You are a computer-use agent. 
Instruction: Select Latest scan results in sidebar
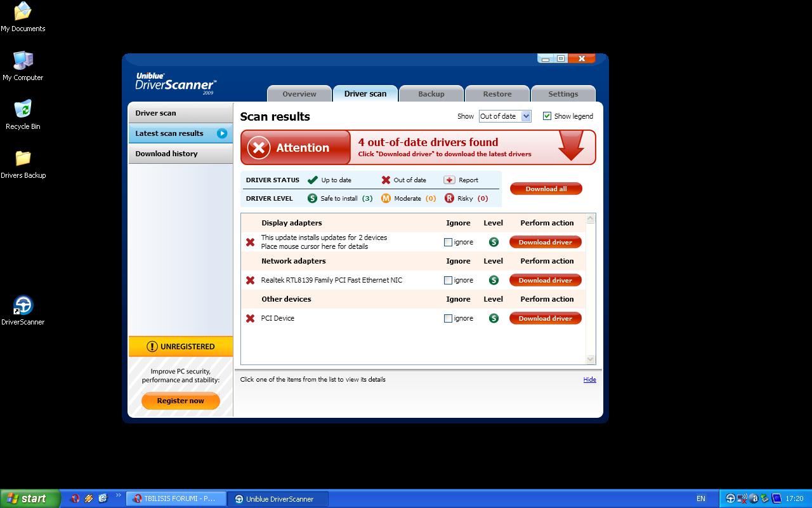(181, 133)
